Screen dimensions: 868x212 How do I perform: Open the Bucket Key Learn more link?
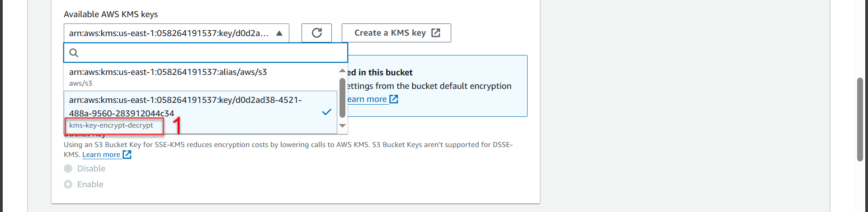[101, 155]
